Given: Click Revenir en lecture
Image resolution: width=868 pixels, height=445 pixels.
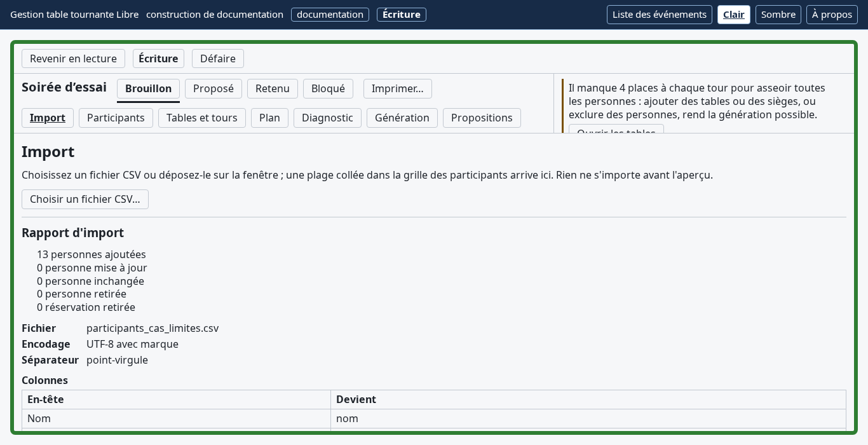Looking at the screenshot, I should (73, 58).
